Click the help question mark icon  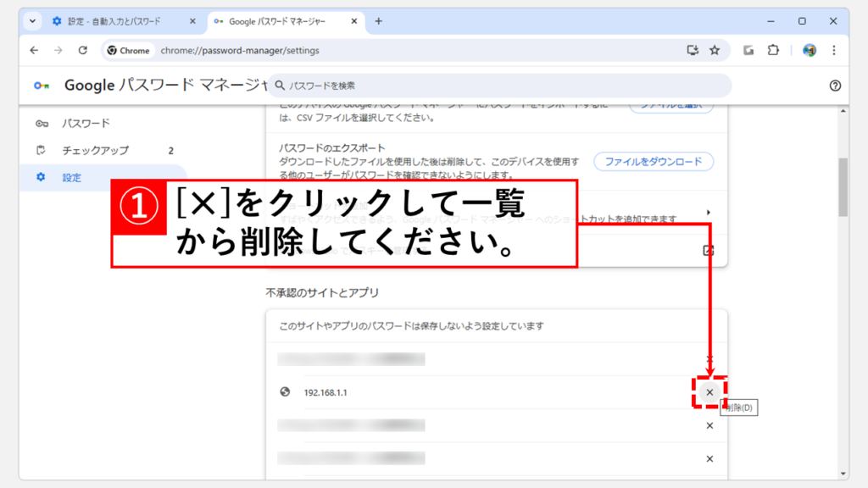click(x=835, y=86)
